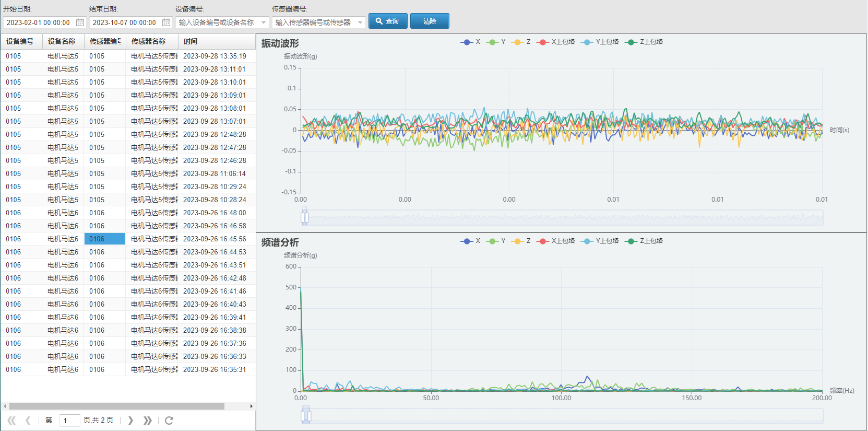Image resolution: width=868 pixels, height=431 pixels.
Task: Expand the sensor number dropdown arrow
Action: 360,22
